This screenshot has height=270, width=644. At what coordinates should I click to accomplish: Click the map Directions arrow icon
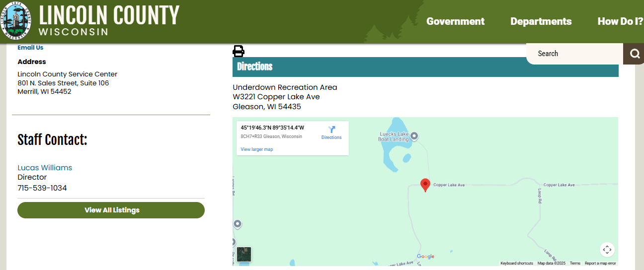point(331,130)
